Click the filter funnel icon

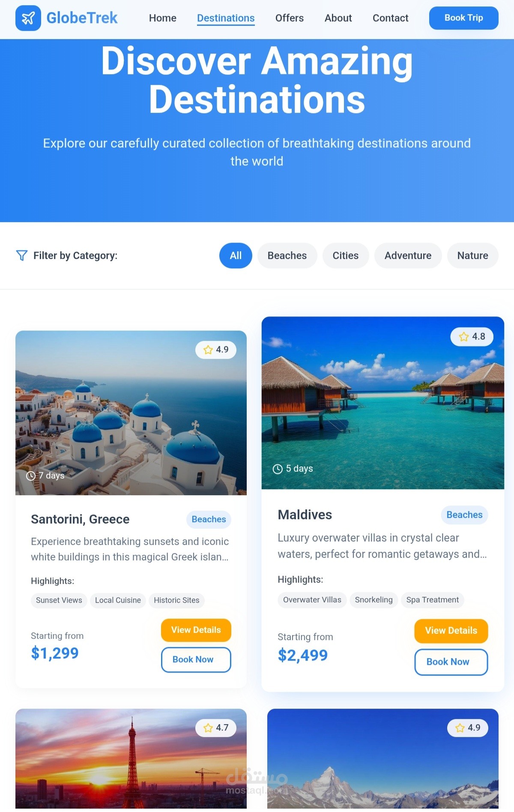(22, 256)
